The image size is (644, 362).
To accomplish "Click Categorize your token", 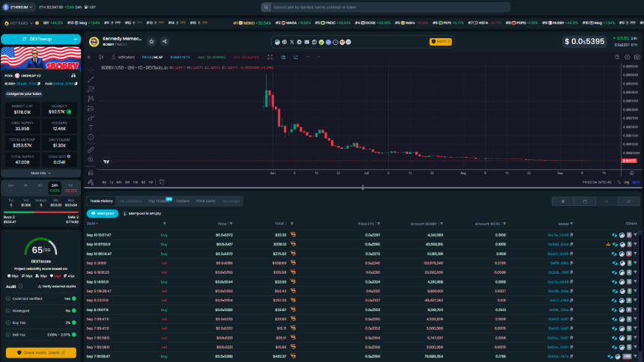I will [x=24, y=93].
